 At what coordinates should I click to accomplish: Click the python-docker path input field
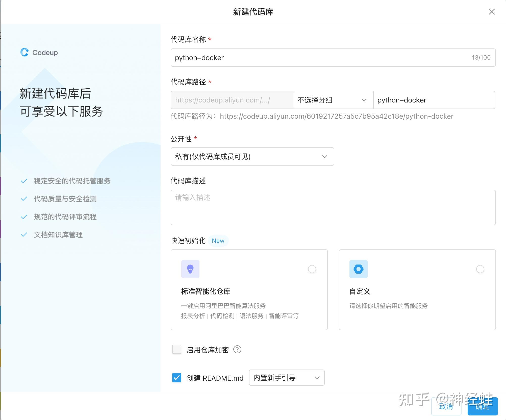(434, 100)
